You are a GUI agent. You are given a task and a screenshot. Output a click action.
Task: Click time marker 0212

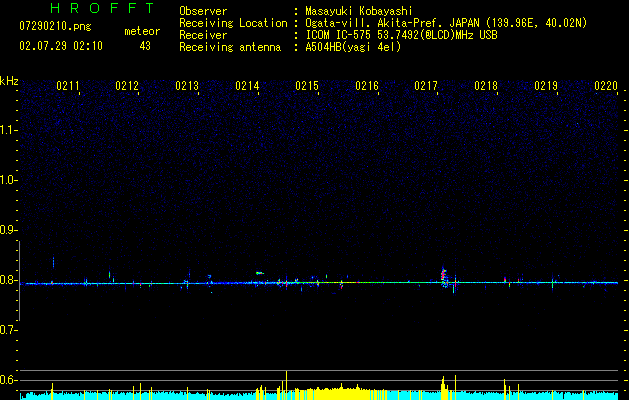click(127, 86)
